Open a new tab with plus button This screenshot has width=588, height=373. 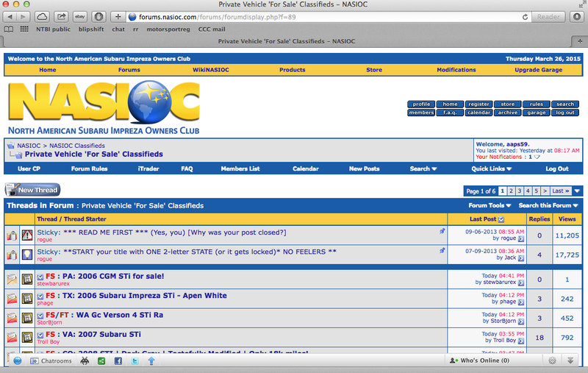580,41
